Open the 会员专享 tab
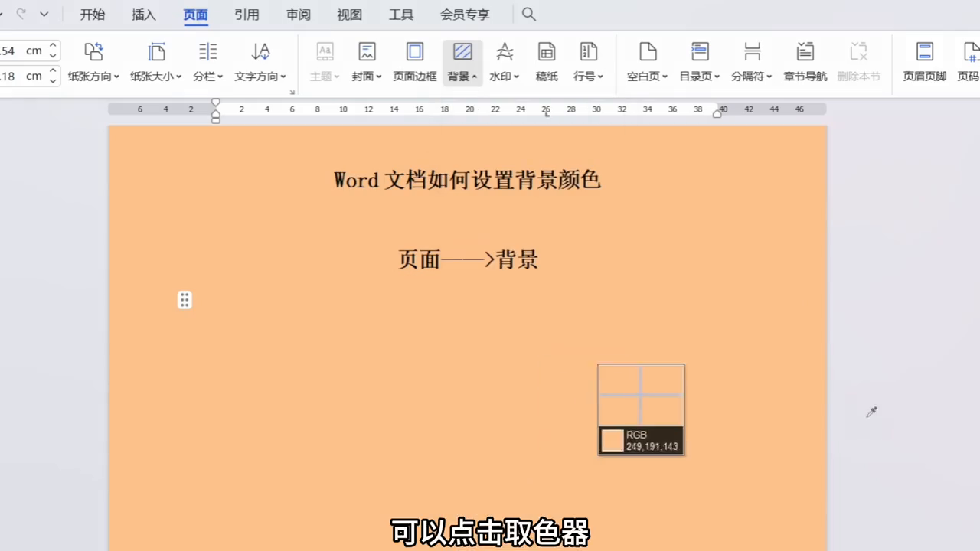The width and height of the screenshot is (980, 551). pyautogui.click(x=465, y=15)
